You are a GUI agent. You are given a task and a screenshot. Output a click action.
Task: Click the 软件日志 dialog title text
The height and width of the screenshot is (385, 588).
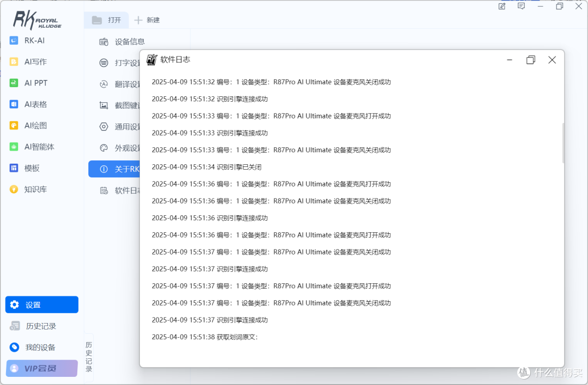pyautogui.click(x=175, y=60)
